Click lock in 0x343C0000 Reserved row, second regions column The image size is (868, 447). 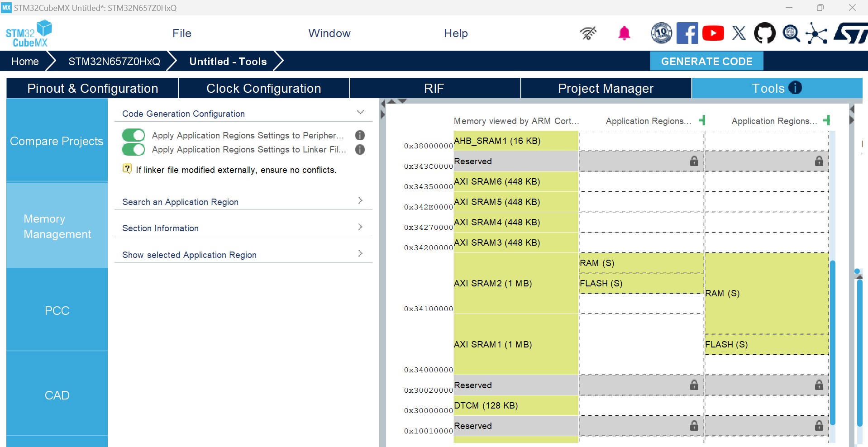pos(819,161)
